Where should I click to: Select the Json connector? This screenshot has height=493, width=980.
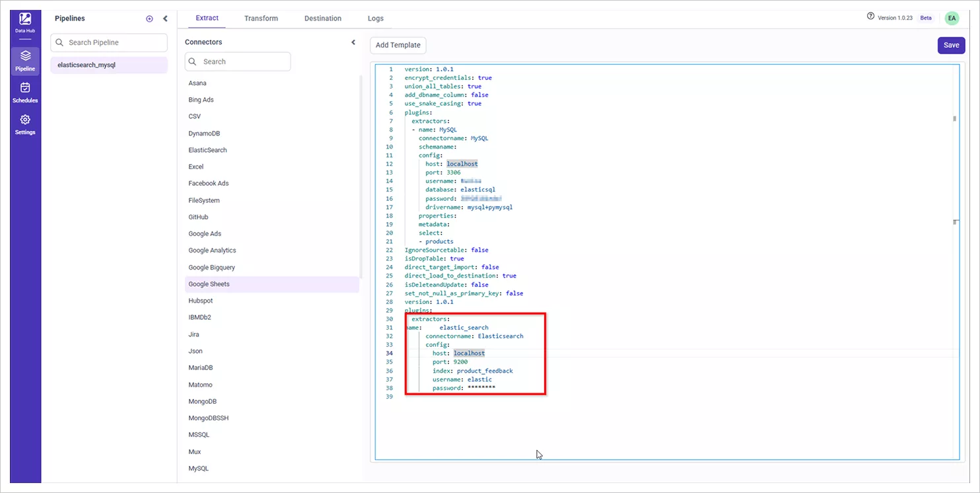tap(272, 351)
